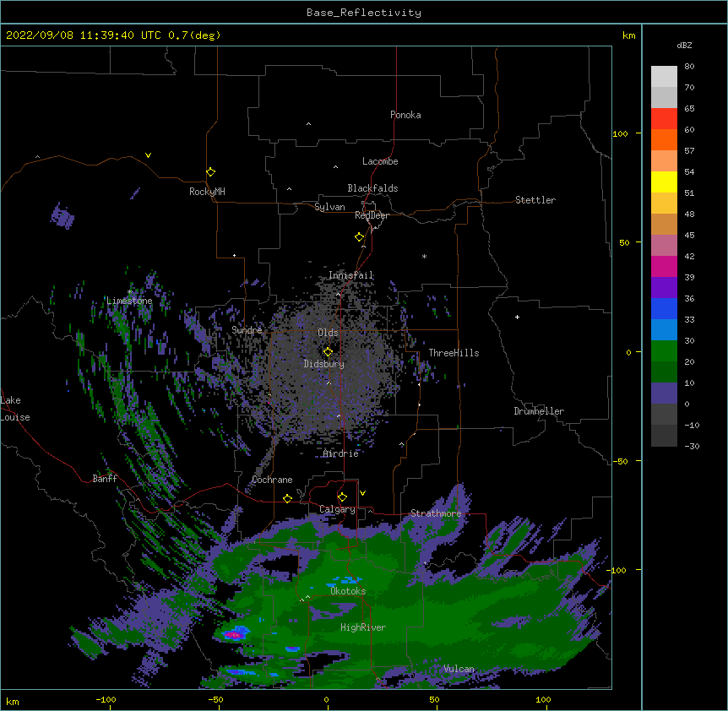Click the Stettler city label
Viewport: 728px width, 711px height.
click(x=535, y=200)
